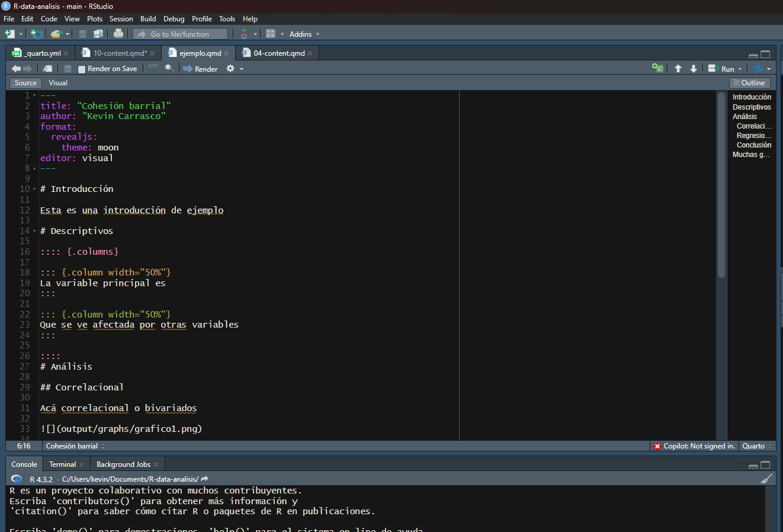The width and height of the screenshot is (783, 532).
Task: Jump to Conclusión in the outline
Action: [753, 145]
